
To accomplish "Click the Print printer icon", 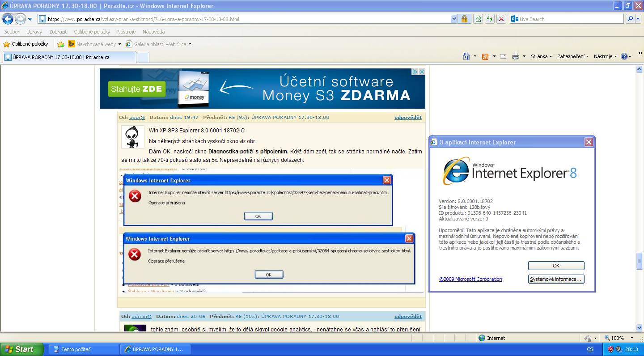I will 515,56.
